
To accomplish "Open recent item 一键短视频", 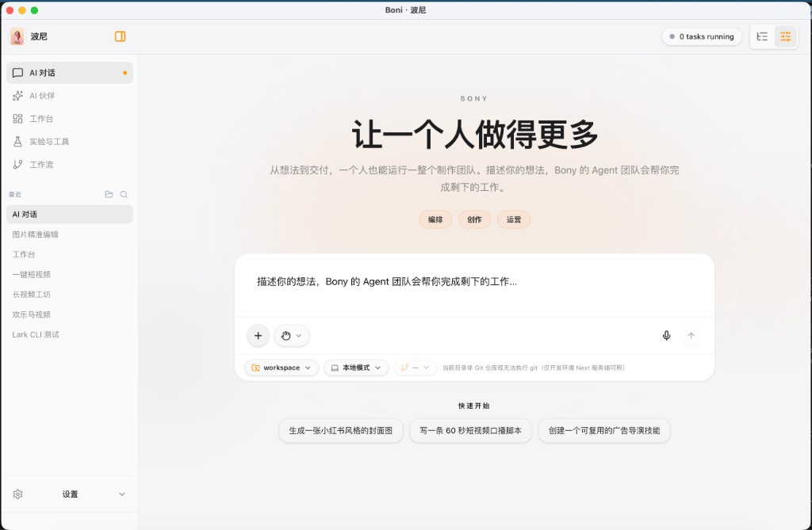I will (70, 274).
